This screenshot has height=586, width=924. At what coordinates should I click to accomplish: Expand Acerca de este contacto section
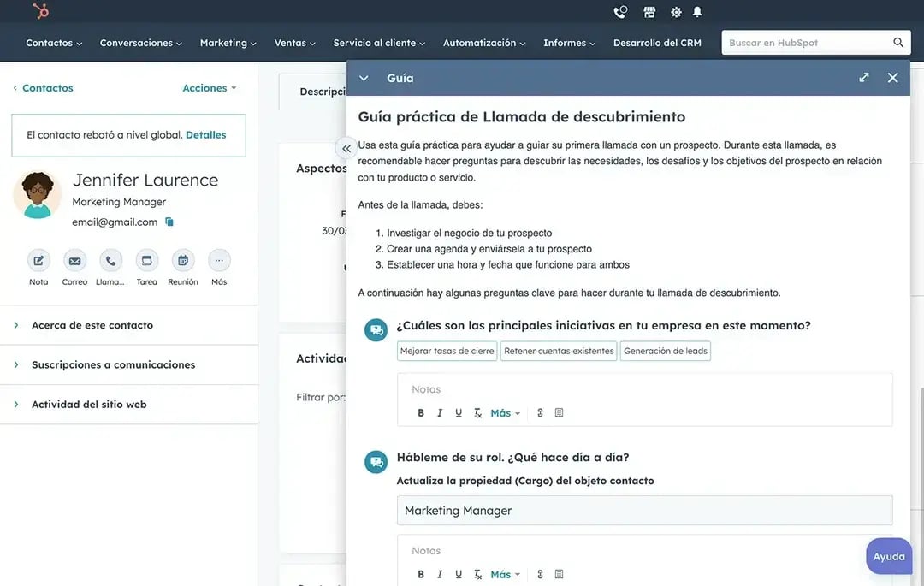[x=128, y=325]
